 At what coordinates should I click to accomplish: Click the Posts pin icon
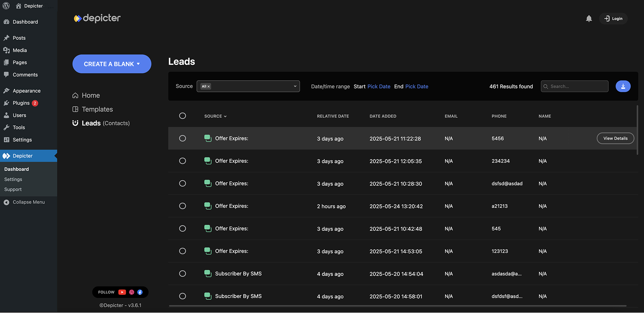click(6, 38)
